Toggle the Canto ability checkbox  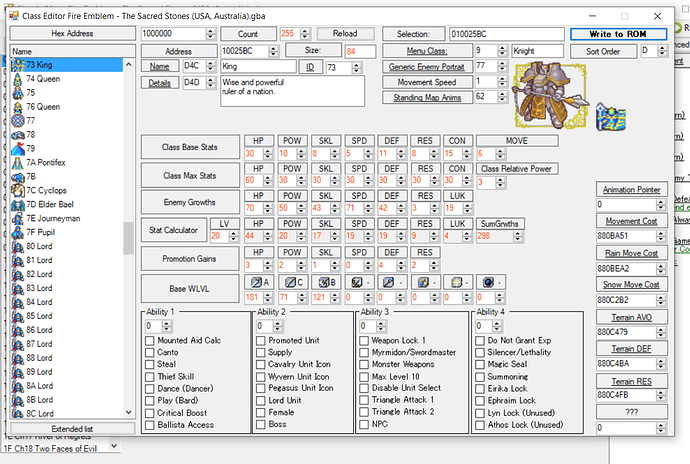(x=150, y=353)
